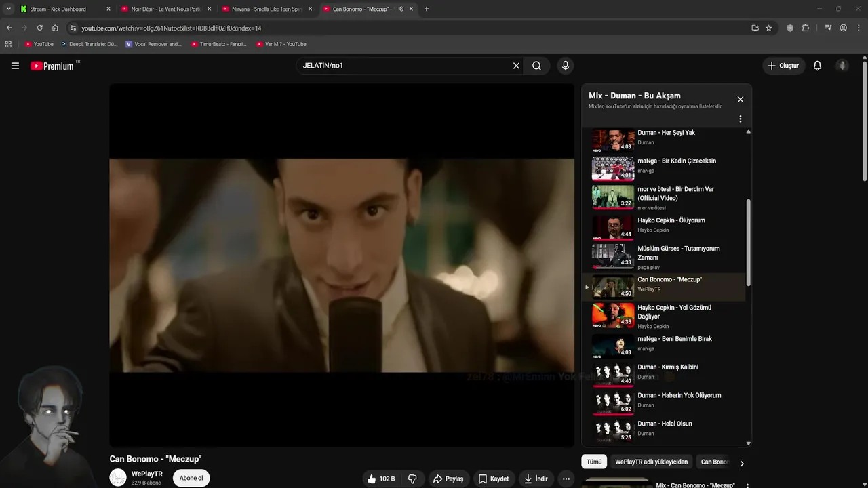Viewport: 868px width, 488px height.
Task: Open a new browser tab
Action: click(426, 9)
